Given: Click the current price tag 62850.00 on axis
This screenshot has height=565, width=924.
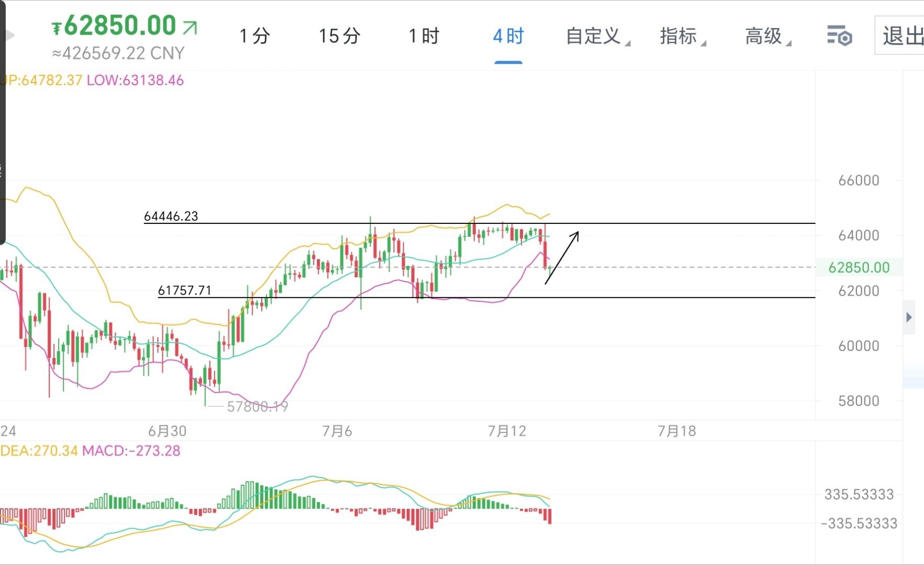Looking at the screenshot, I should pos(859,267).
